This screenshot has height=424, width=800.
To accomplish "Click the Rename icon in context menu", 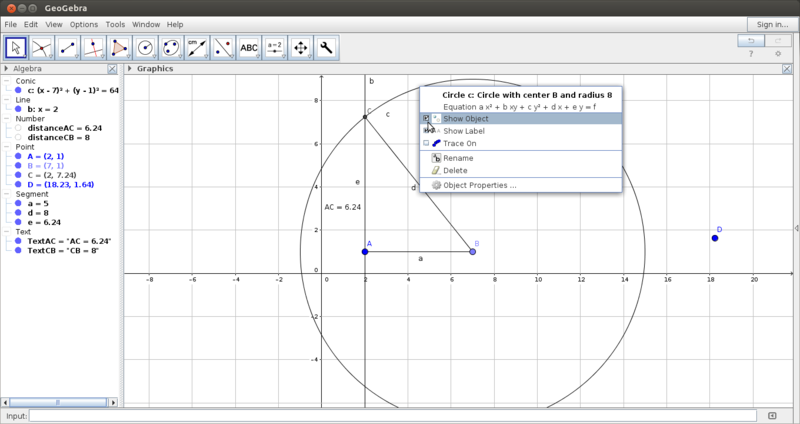I will (436, 158).
